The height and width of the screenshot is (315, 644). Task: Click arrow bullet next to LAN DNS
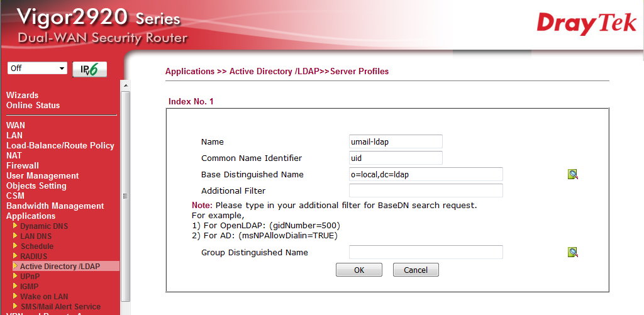click(x=15, y=236)
